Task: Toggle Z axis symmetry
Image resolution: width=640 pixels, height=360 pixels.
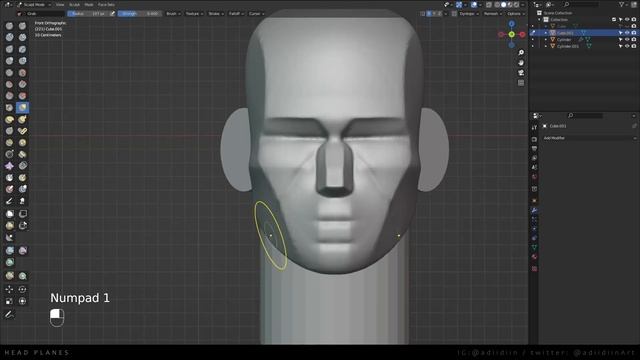Action: pos(440,13)
